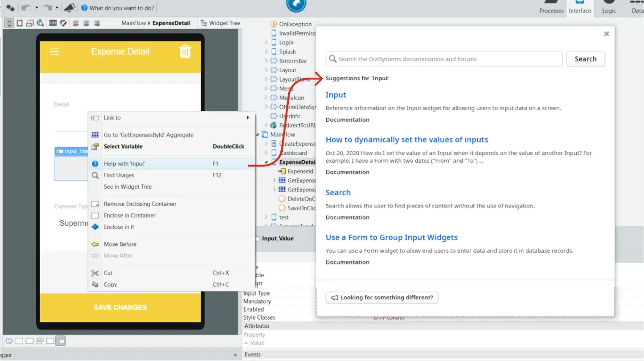
Task: Choose "Cut" in the context menu
Action: [171, 273]
